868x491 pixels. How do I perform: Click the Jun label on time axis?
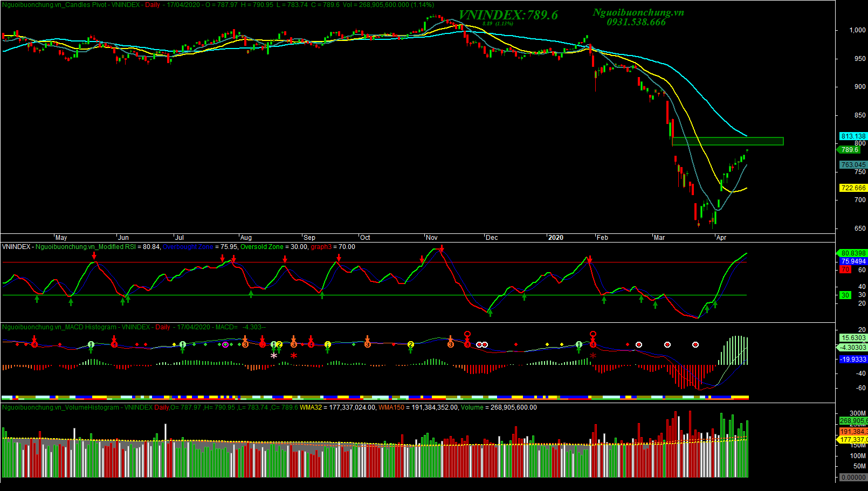point(123,238)
